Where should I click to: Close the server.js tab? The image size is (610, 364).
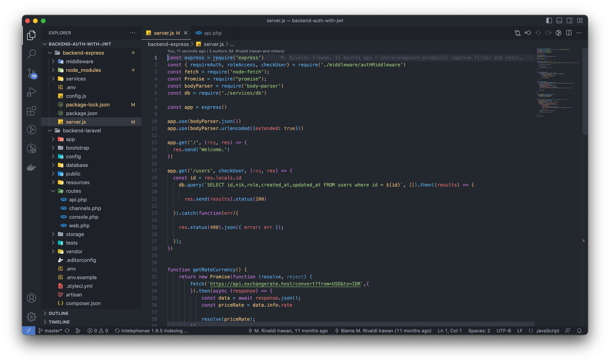[x=186, y=33]
